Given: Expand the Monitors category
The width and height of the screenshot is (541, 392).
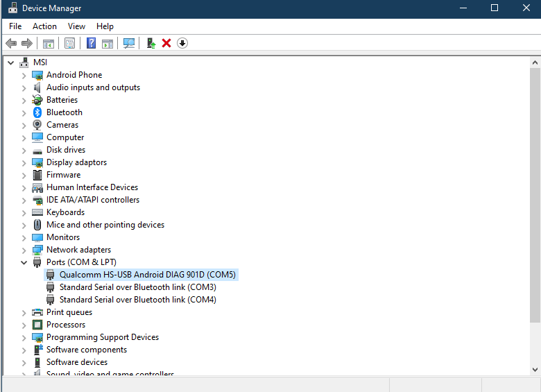Looking at the screenshot, I should [x=24, y=238].
